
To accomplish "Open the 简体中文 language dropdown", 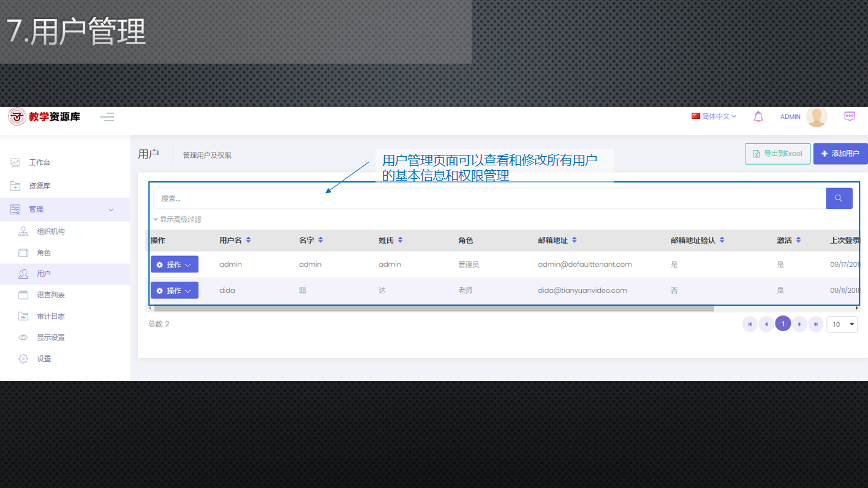I will [x=714, y=116].
